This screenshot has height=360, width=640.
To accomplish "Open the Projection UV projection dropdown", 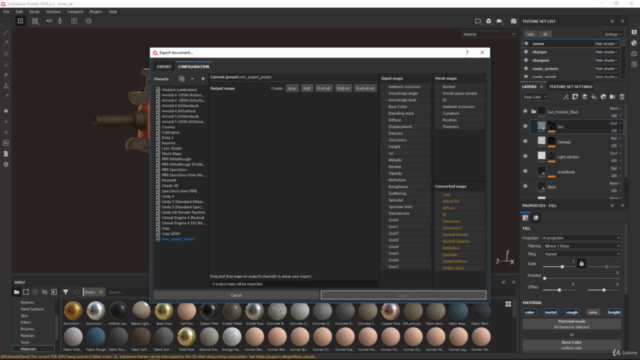I will tap(581, 238).
